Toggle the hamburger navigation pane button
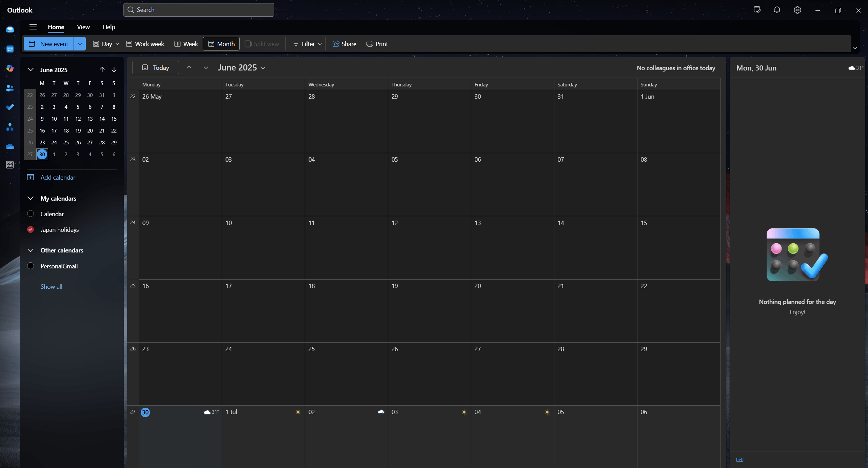The height and width of the screenshot is (468, 868). [x=33, y=27]
